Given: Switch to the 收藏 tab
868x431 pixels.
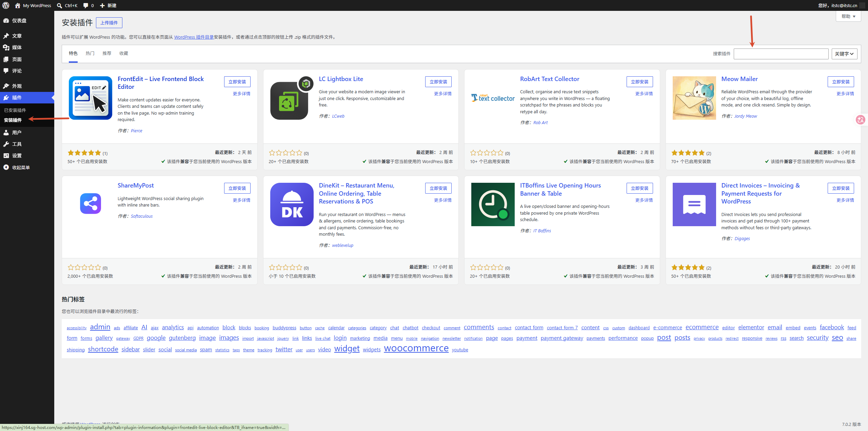Looking at the screenshot, I should (124, 54).
